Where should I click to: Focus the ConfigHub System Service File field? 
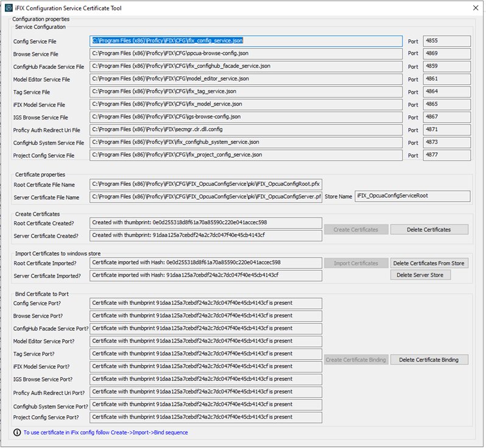click(246, 143)
